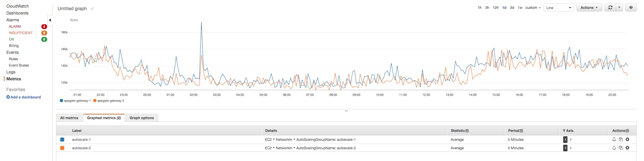Toggle appgate-gateway-2 series in graph legend
Screen dimensions: 644x161
coord(109,101)
